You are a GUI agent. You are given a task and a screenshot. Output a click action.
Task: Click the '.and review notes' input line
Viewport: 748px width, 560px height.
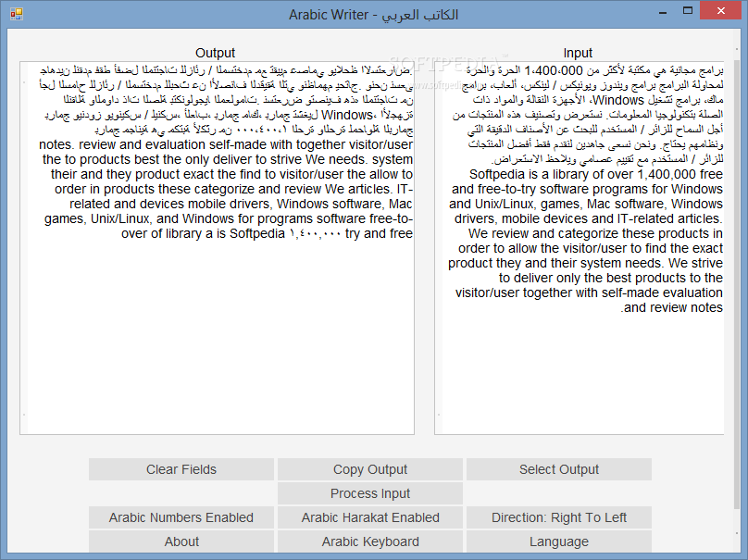[x=672, y=307]
